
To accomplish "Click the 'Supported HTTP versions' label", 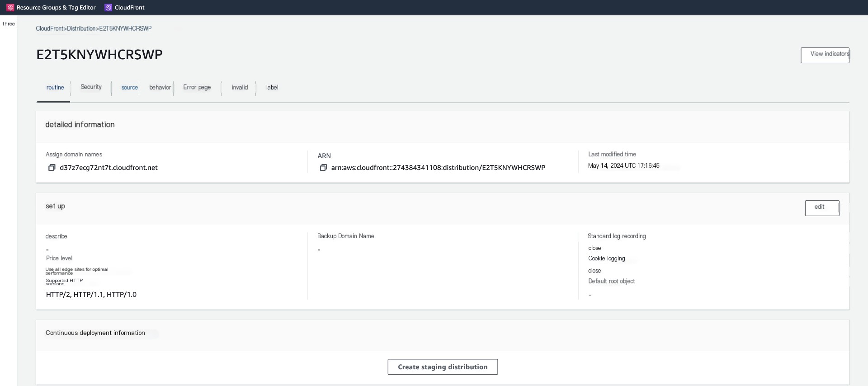I will point(64,282).
